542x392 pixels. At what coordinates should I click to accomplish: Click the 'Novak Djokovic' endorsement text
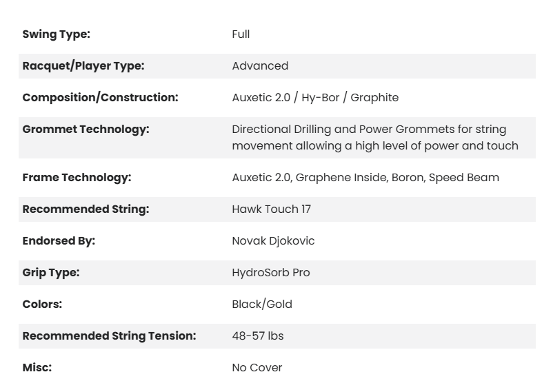[273, 241]
